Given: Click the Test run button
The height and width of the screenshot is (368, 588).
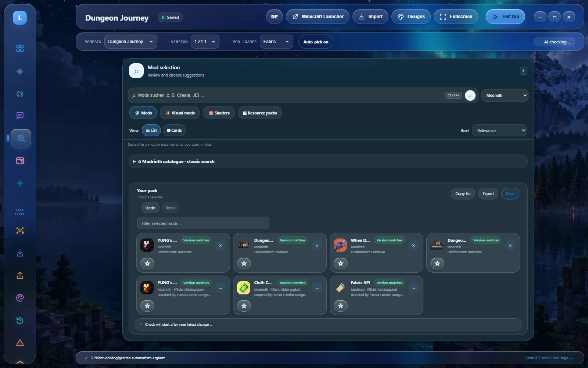Looking at the screenshot, I should 505,17.
